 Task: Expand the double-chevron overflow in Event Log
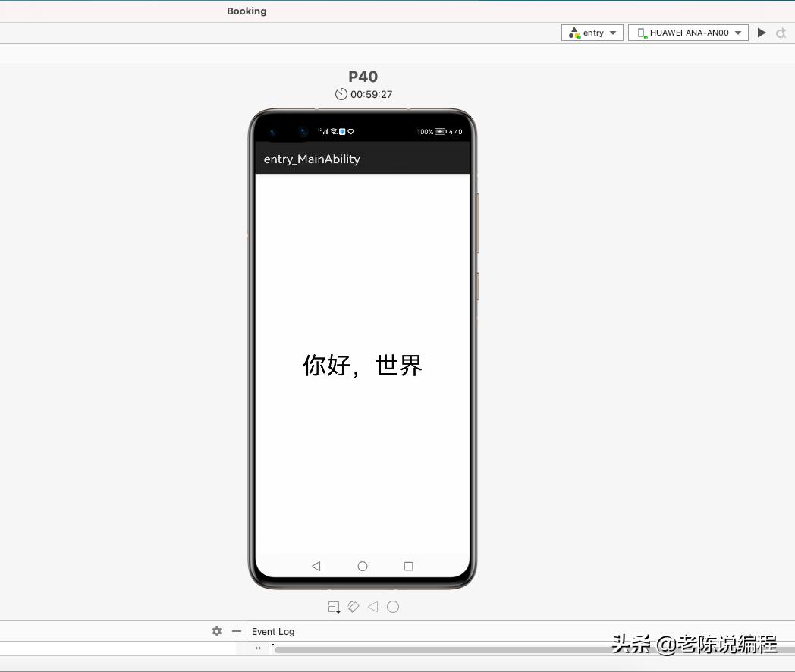[x=257, y=648]
